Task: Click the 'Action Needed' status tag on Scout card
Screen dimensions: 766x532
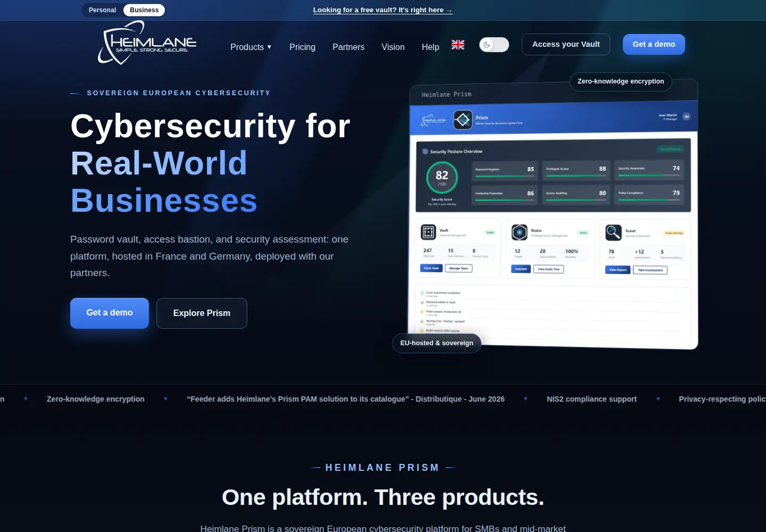Action: 674,233
